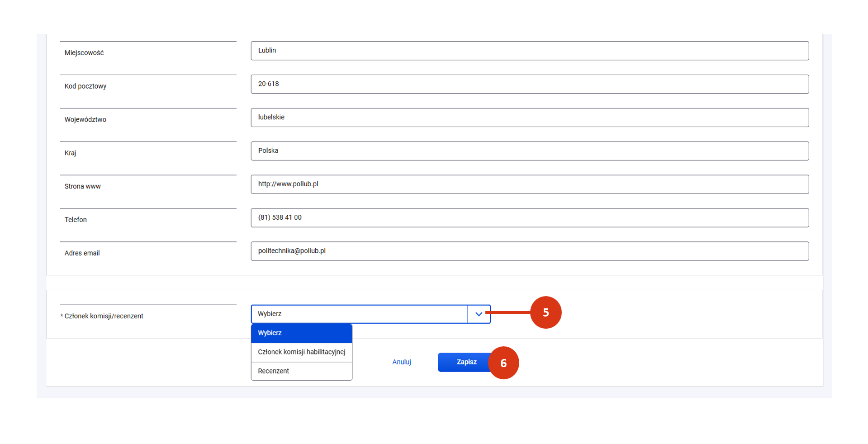Edit the Adres email field

529,251
